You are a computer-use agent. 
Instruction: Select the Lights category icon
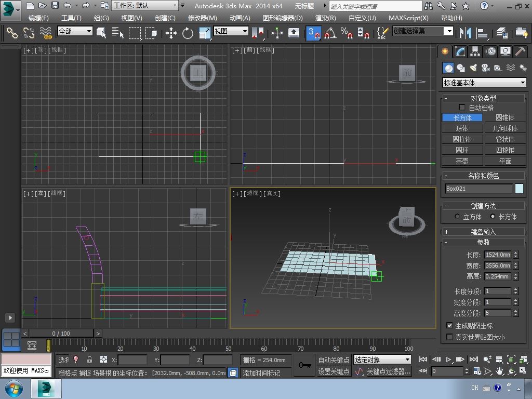pyautogui.click(x=473, y=68)
